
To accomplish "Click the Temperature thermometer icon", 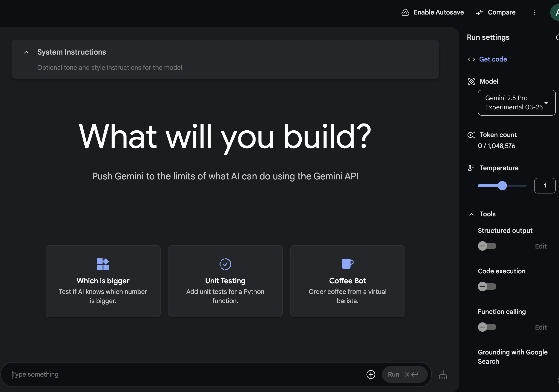I will click(471, 168).
